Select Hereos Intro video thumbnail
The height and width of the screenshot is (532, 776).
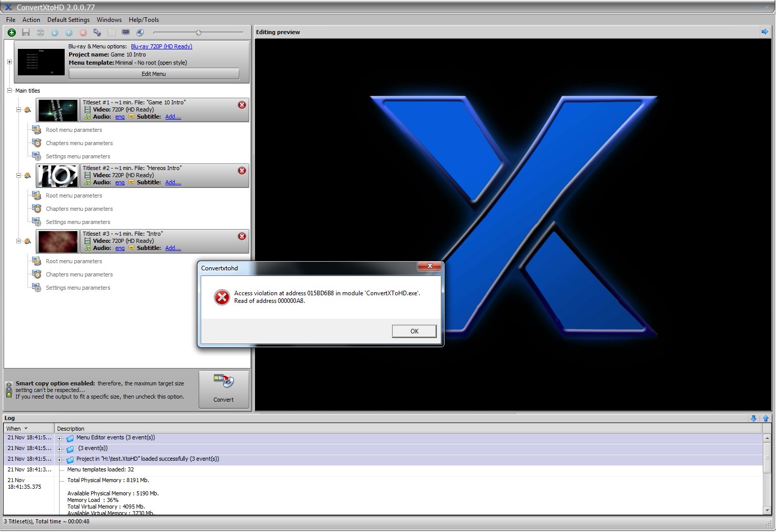[58, 176]
